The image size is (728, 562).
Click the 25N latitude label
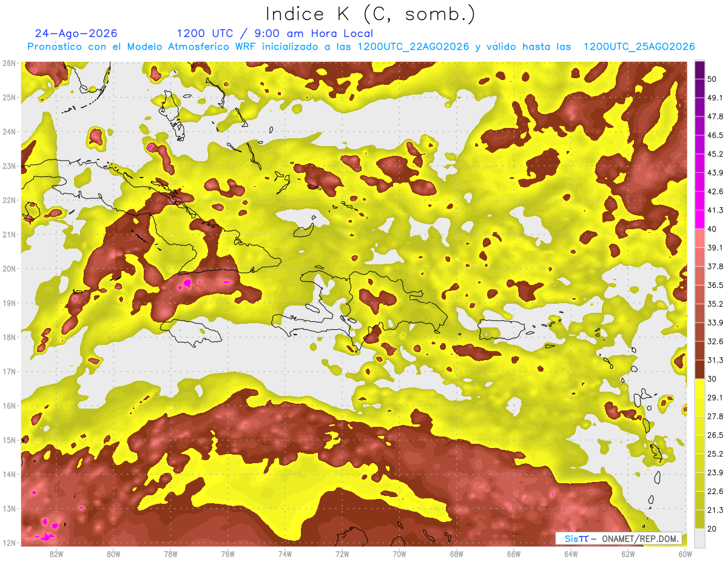pos(9,97)
